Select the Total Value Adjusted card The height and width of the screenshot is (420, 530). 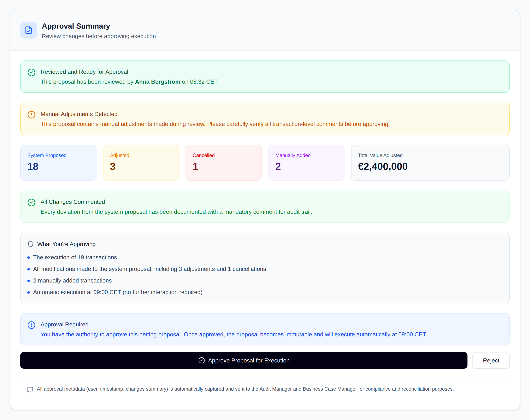[x=430, y=163]
